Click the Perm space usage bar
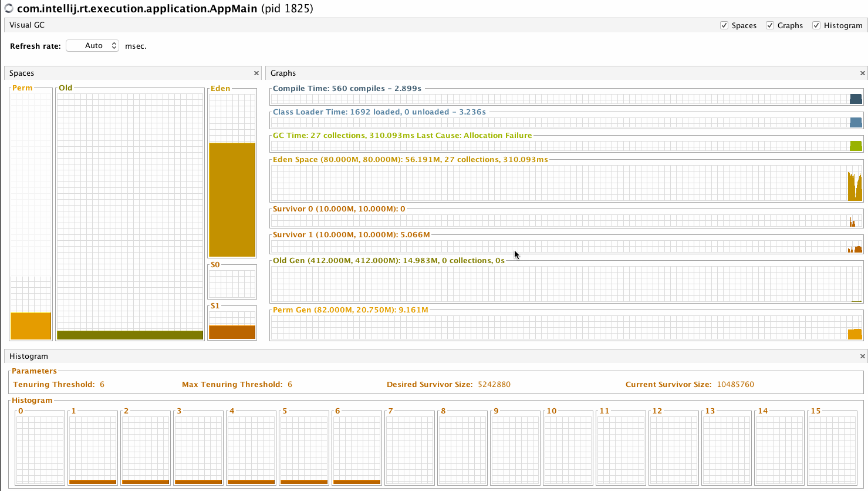868x491 pixels. coord(31,326)
